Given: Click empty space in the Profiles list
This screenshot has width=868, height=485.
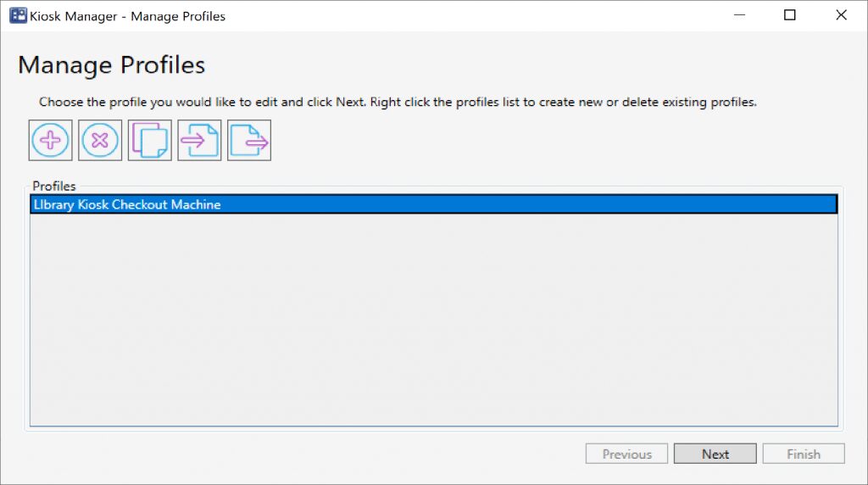Looking at the screenshot, I should point(432,322).
